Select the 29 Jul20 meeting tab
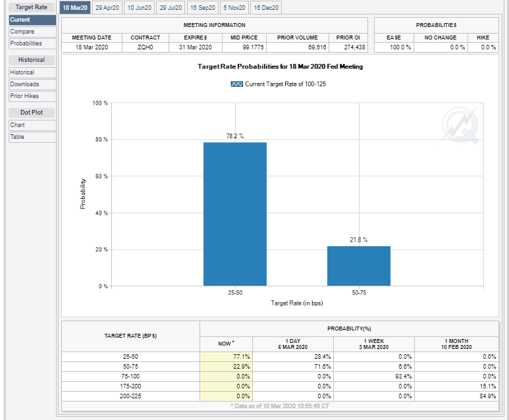Viewport: 509px width, 420px height. pyautogui.click(x=171, y=7)
